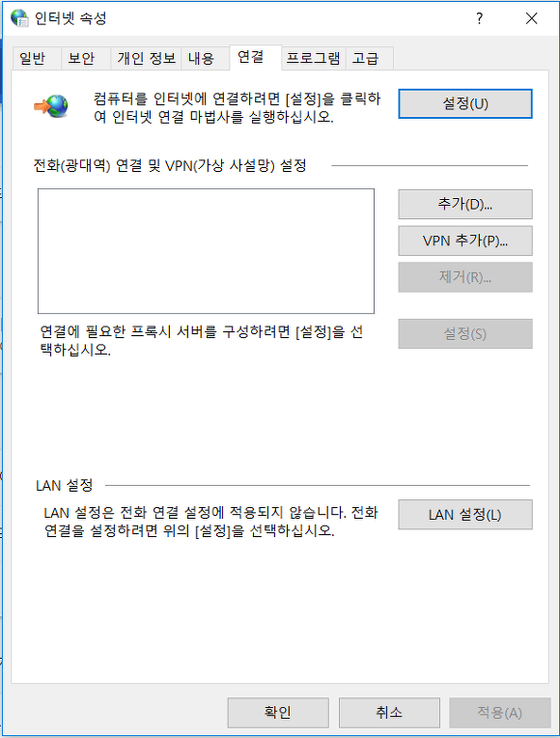Select the 개인 정보 tab

tap(146, 58)
